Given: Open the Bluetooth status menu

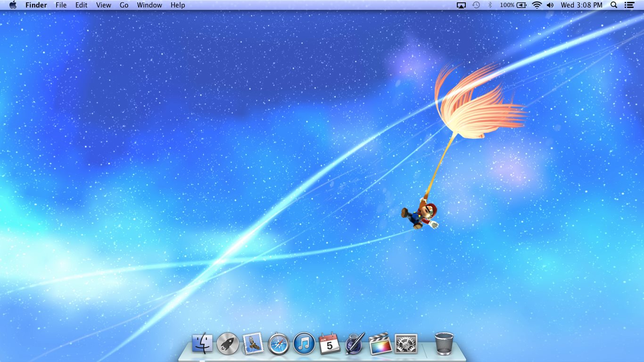Looking at the screenshot, I should point(491,5).
